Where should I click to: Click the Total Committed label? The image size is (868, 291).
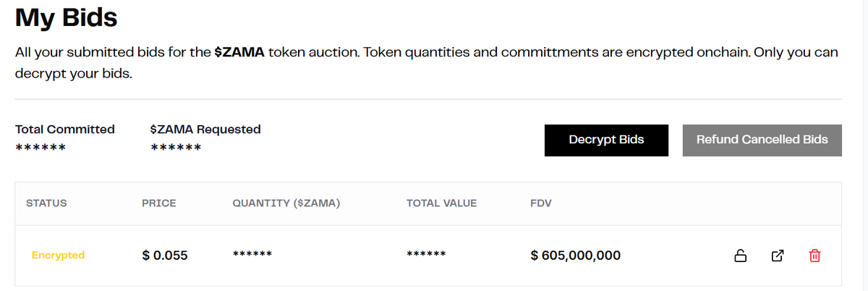[x=65, y=130]
